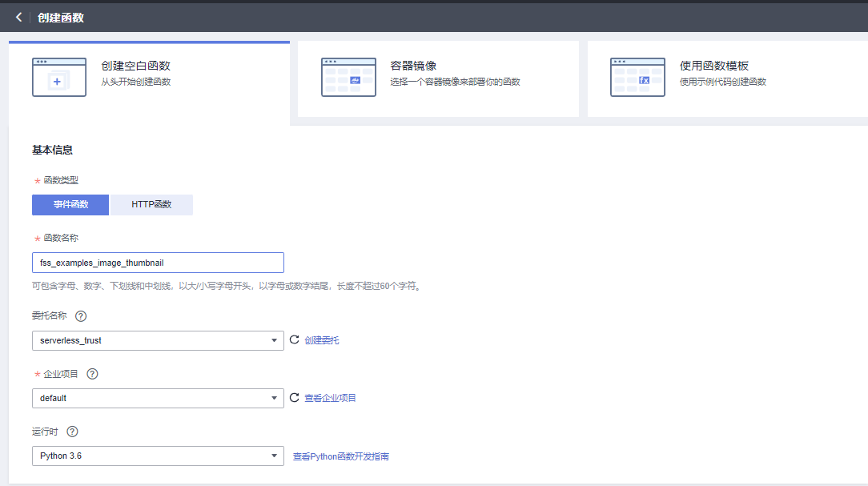Click the text 使用示例代码创建函数
Viewport: 868px width, 486px height.
[x=723, y=82]
